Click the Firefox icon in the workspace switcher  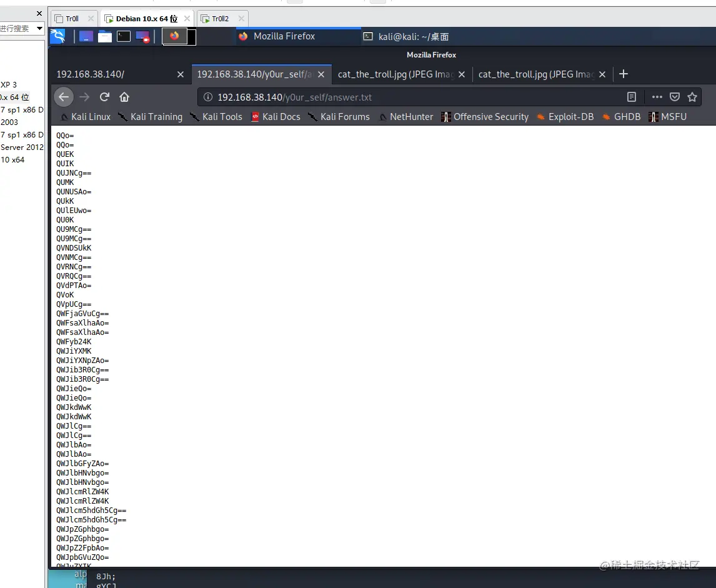pyautogui.click(x=174, y=36)
